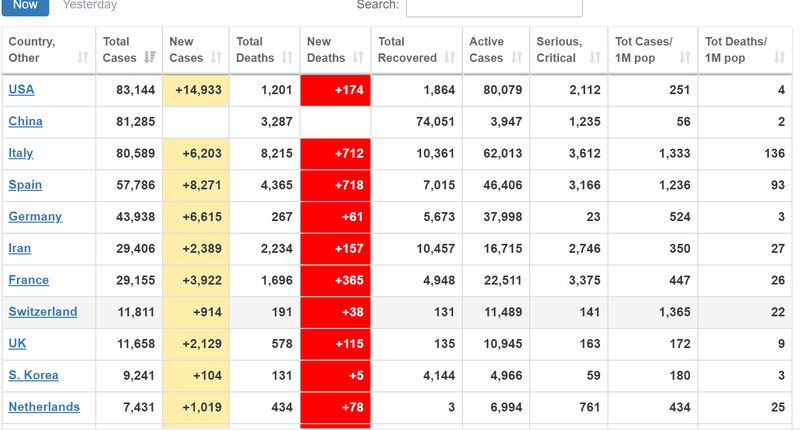This screenshot has height=430, width=800.
Task: Sort by Country column sort icon
Action: coord(82,58)
